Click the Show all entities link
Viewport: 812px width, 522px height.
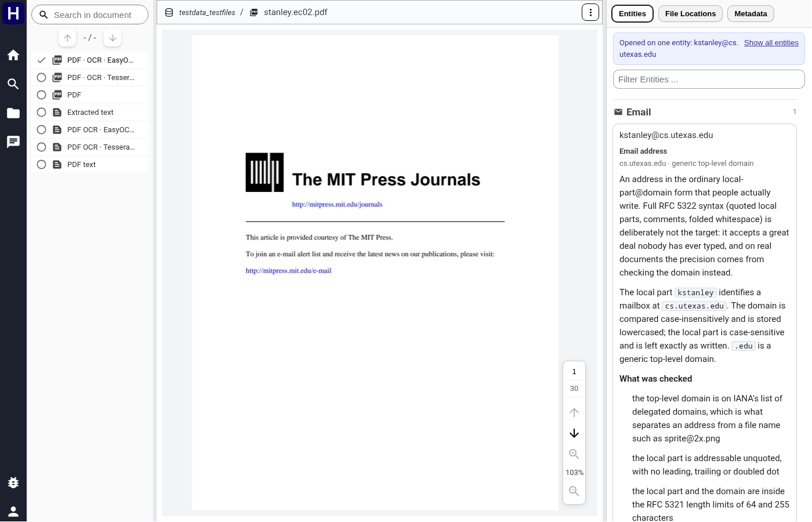pos(771,43)
